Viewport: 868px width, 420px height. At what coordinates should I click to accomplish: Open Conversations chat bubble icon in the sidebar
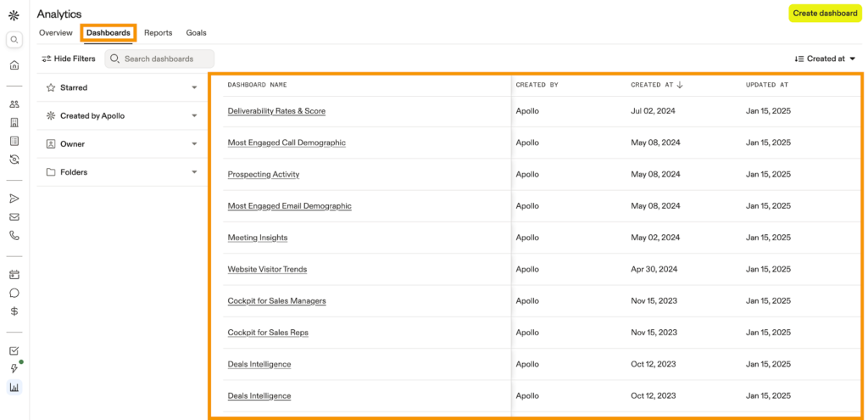14,293
